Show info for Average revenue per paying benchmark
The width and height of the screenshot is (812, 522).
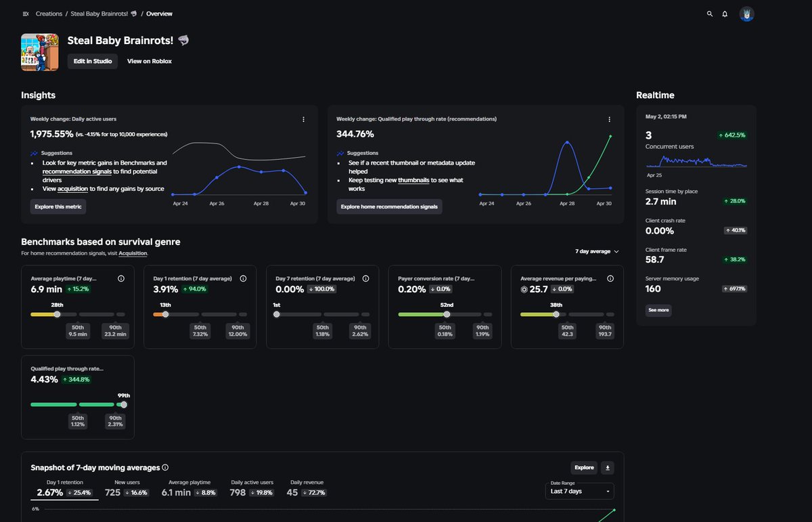(610, 278)
